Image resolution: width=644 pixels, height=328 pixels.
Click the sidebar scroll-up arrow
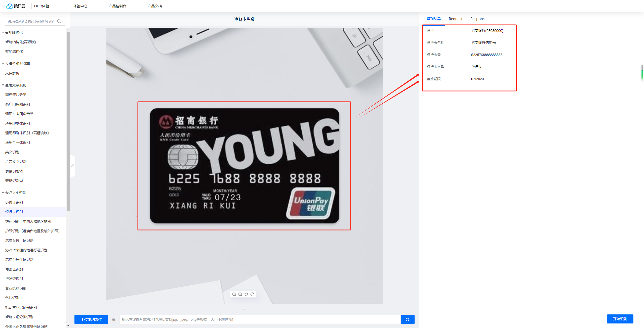click(x=68, y=30)
